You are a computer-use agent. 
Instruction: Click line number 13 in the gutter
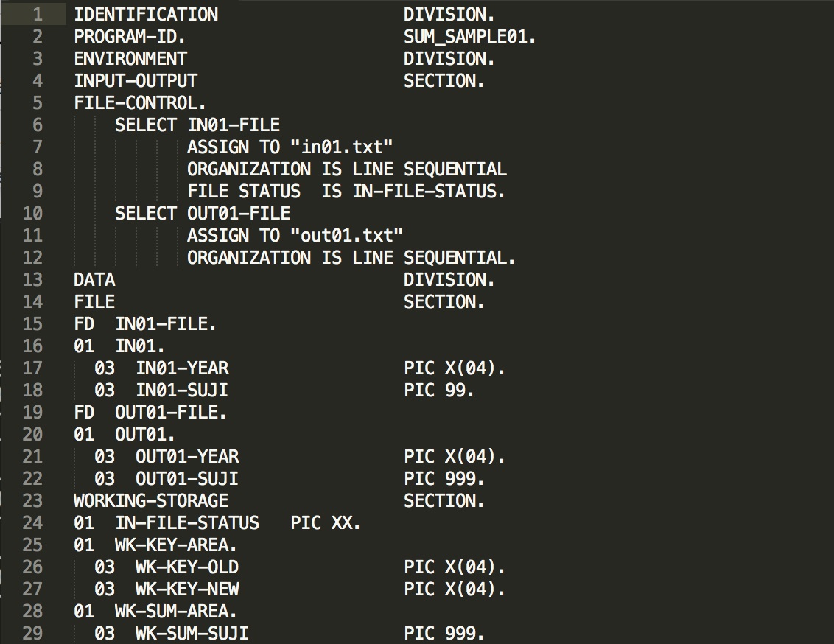tap(32, 280)
